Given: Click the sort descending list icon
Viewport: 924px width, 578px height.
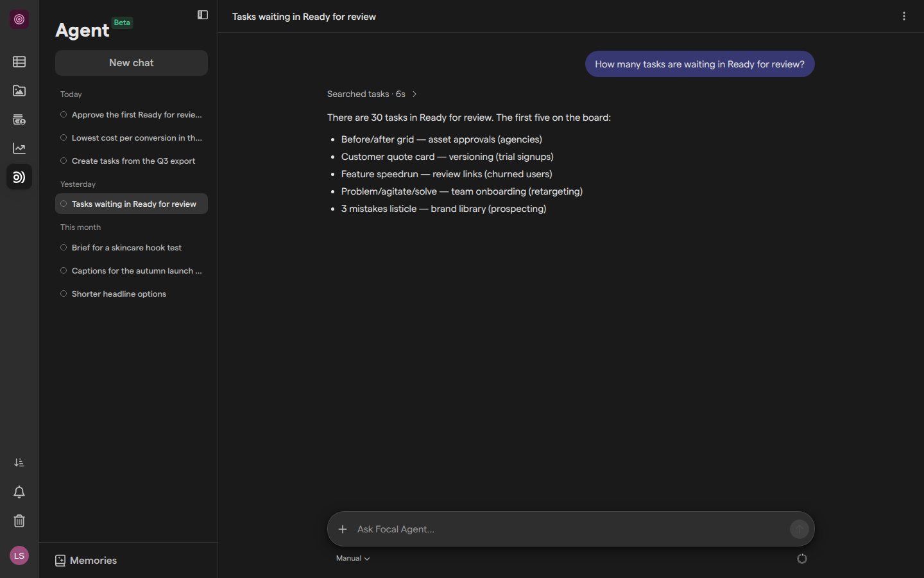Looking at the screenshot, I should [19, 462].
